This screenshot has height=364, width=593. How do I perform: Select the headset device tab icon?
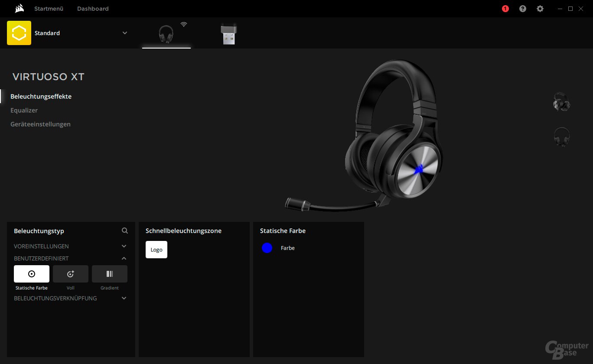point(166,34)
